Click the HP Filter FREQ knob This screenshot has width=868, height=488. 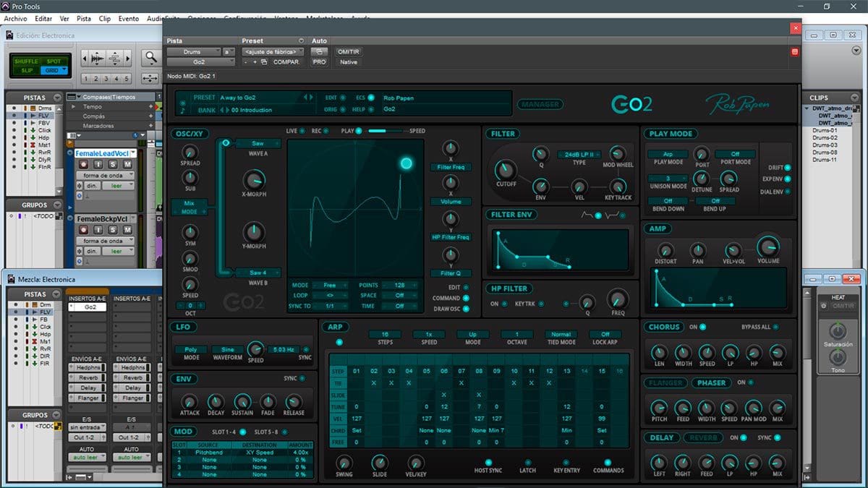pos(618,300)
